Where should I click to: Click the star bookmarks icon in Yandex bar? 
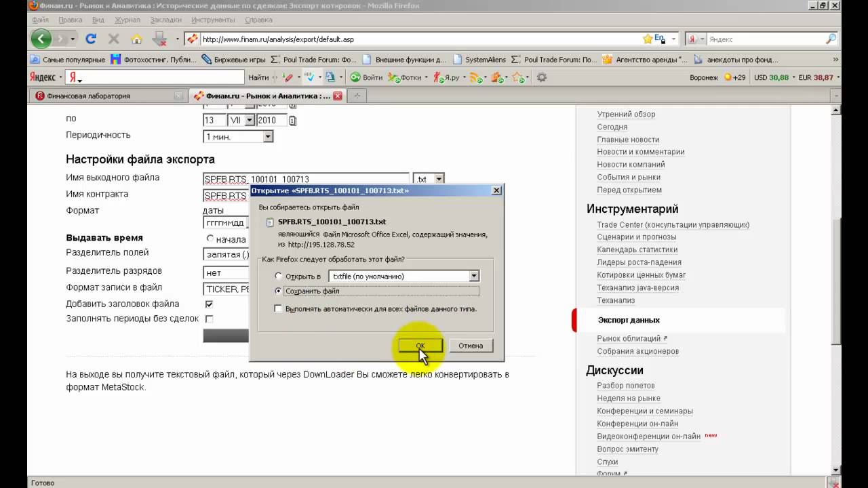click(x=519, y=77)
